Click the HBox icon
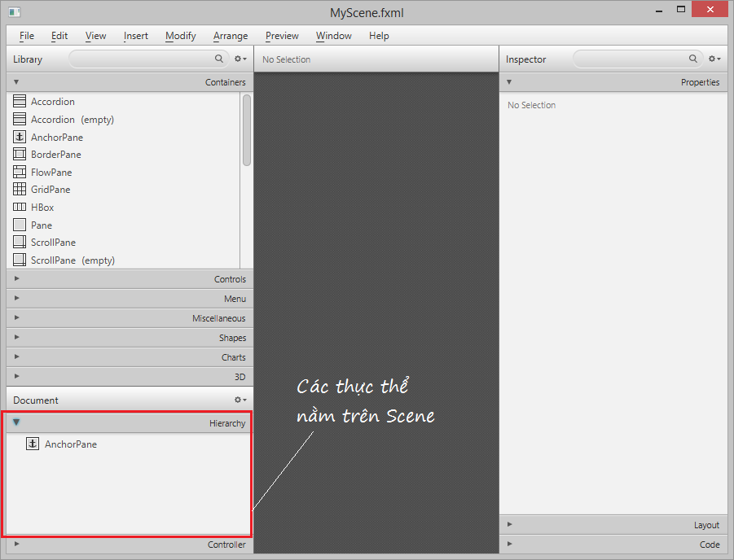 tap(20, 207)
